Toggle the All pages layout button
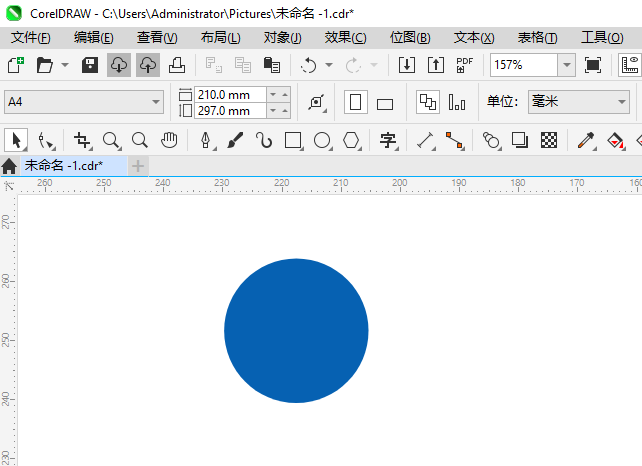Viewport: 642px width, 466px height. [x=428, y=102]
